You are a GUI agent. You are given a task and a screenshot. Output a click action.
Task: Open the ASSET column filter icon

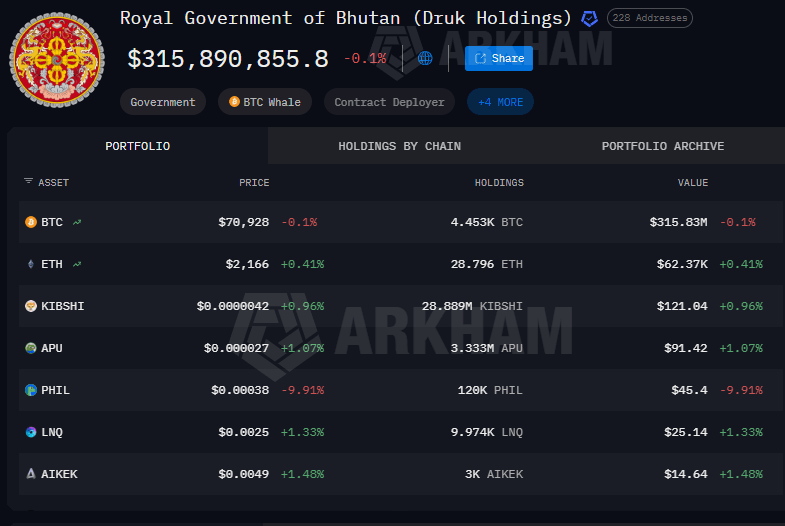coord(28,182)
